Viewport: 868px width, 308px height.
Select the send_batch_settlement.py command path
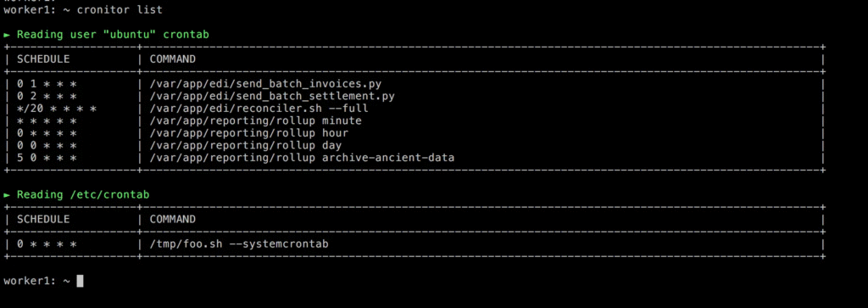(x=272, y=97)
